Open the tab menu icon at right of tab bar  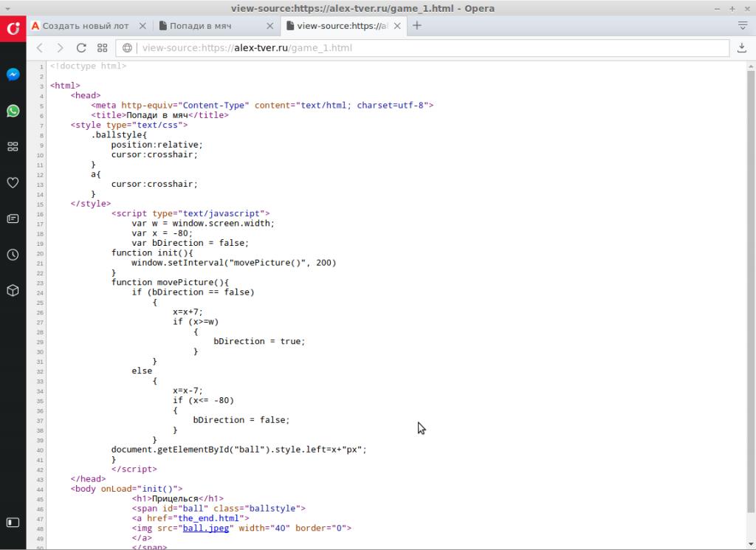743,26
